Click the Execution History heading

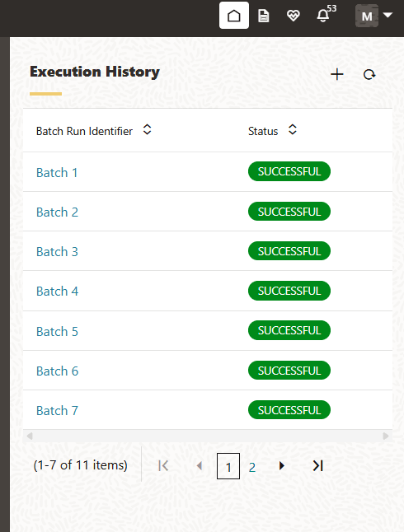pos(95,72)
